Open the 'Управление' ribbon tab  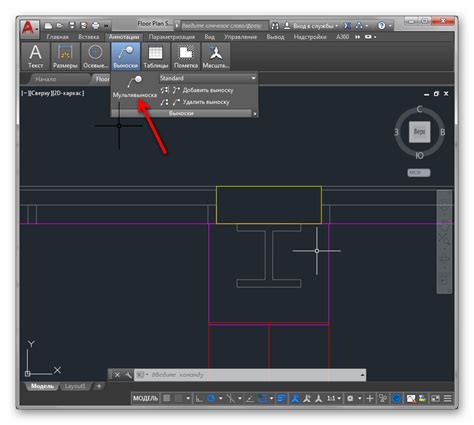coord(240,37)
